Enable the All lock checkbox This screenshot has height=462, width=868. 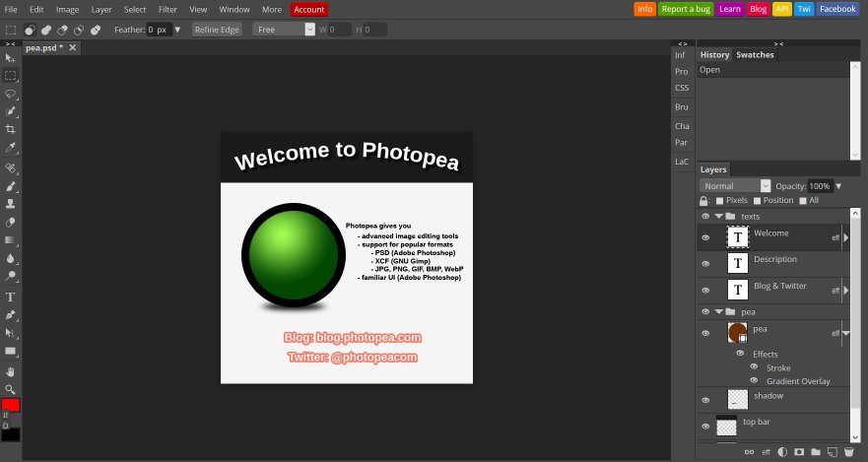click(803, 201)
